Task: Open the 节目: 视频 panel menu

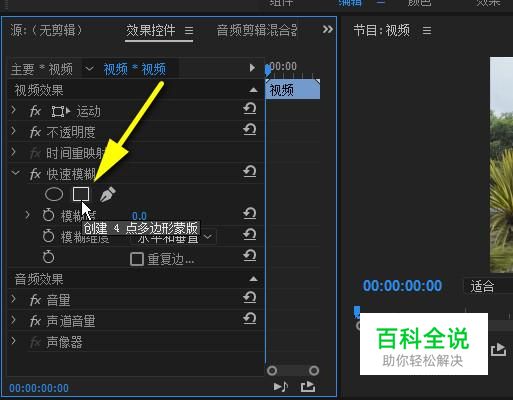Action: coord(427,31)
